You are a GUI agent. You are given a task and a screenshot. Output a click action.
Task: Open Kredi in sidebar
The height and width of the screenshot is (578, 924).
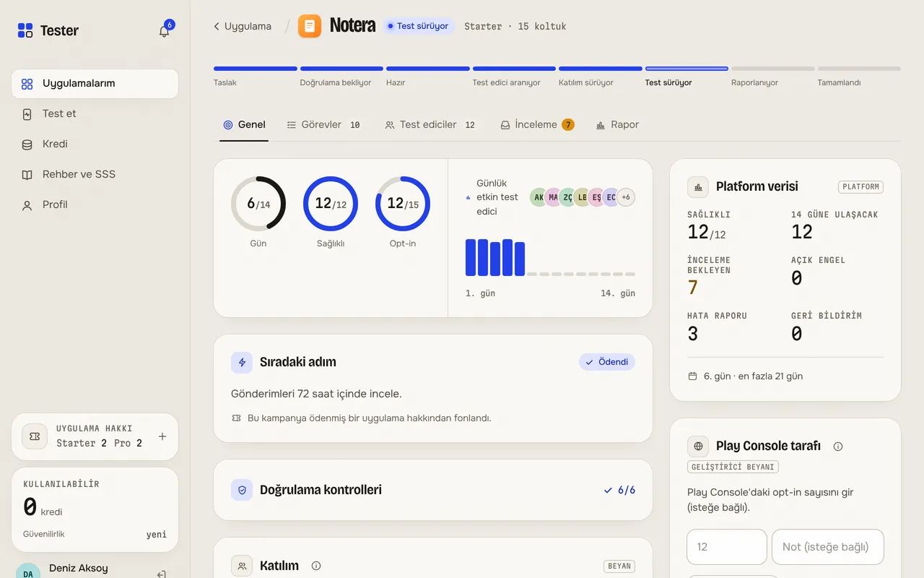pos(95,144)
